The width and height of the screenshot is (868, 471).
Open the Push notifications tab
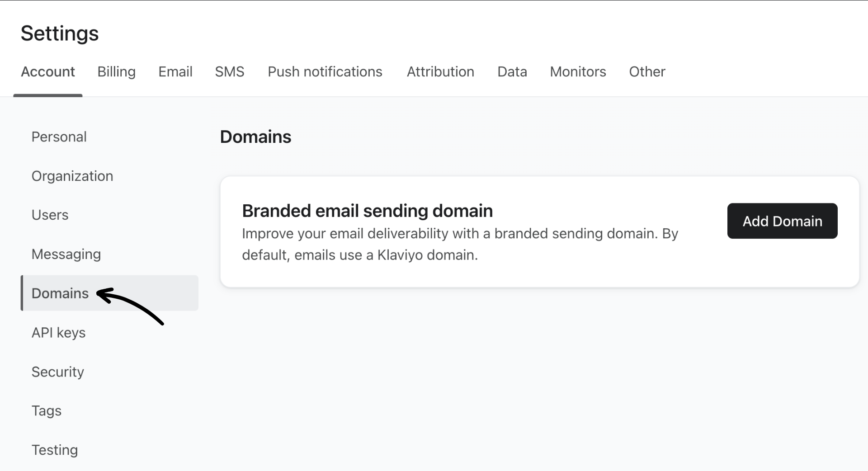[325, 71]
